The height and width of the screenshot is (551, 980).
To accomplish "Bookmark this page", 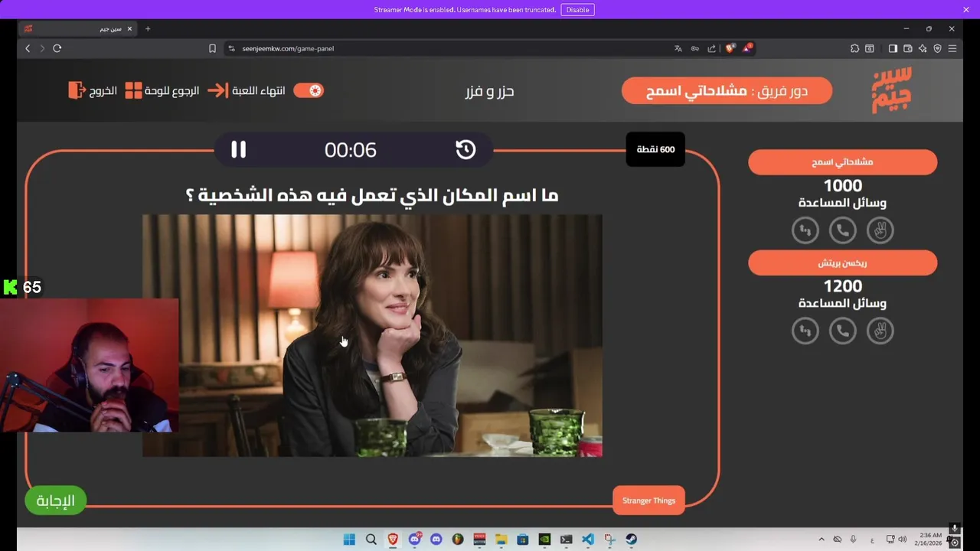I will pyautogui.click(x=212, y=48).
